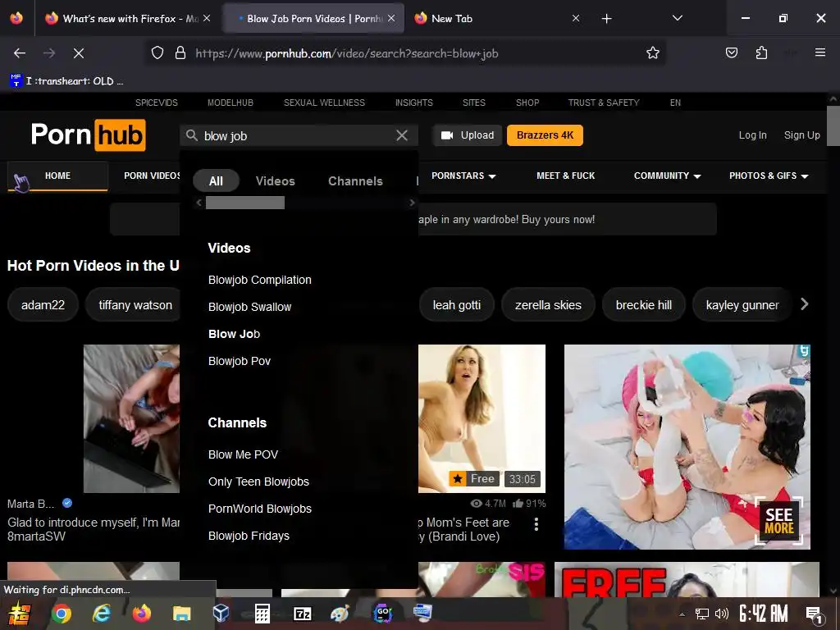Bookmark this page with the star icon

pyautogui.click(x=652, y=53)
